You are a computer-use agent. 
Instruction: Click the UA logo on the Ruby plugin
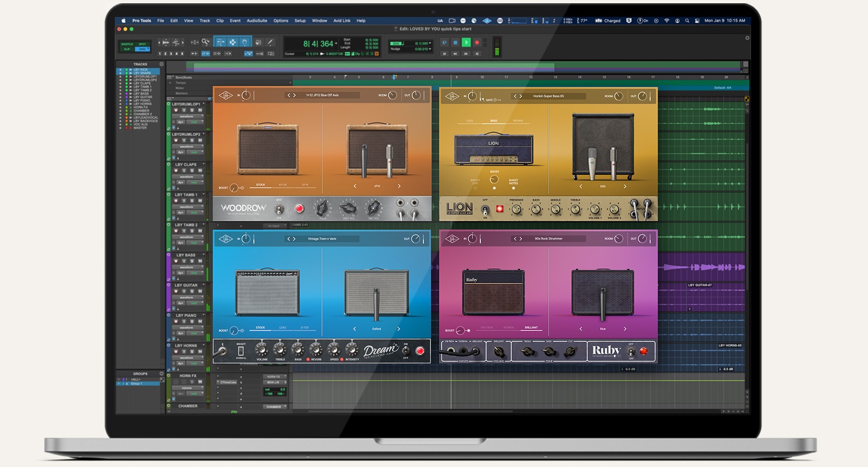[x=452, y=239]
